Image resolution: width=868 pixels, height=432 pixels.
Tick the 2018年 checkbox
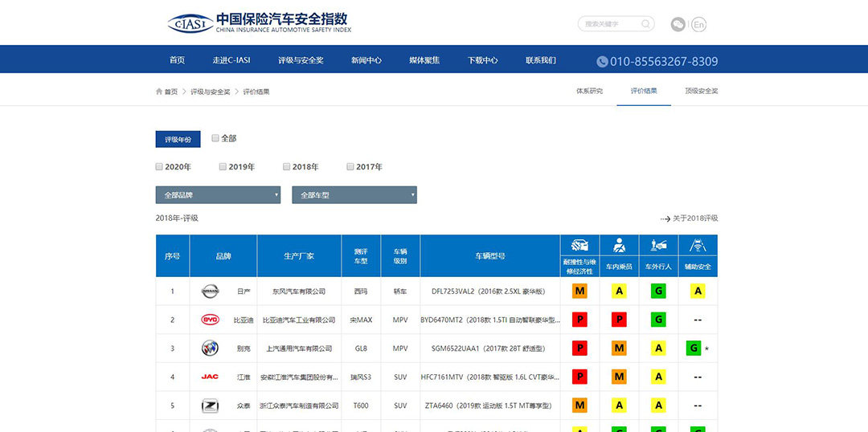[x=287, y=167]
